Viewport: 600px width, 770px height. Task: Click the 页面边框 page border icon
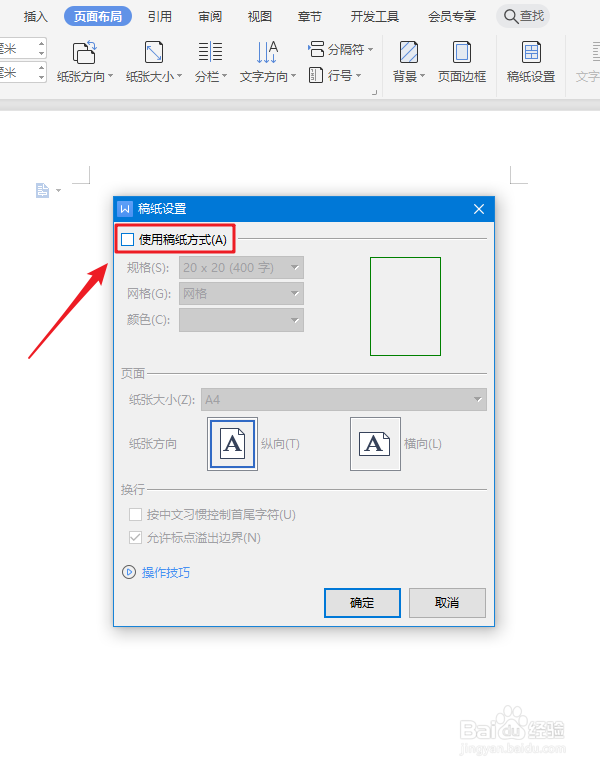click(x=462, y=53)
